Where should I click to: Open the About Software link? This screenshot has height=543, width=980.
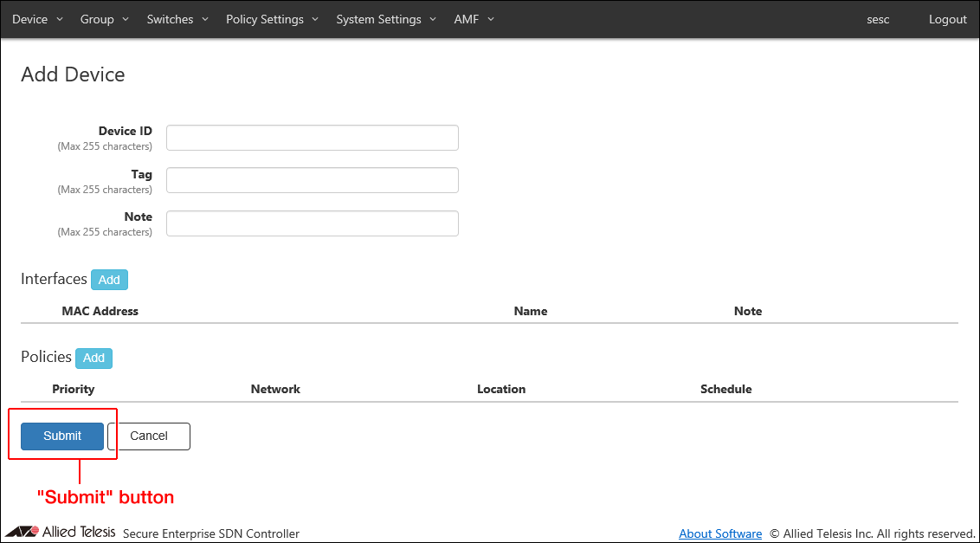pyautogui.click(x=720, y=533)
